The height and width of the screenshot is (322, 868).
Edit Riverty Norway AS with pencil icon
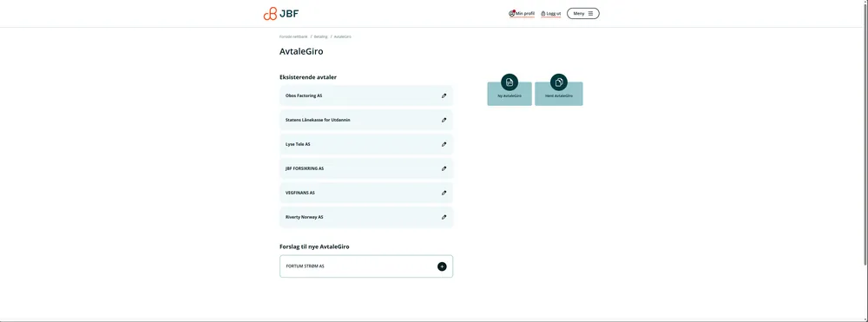coord(444,218)
